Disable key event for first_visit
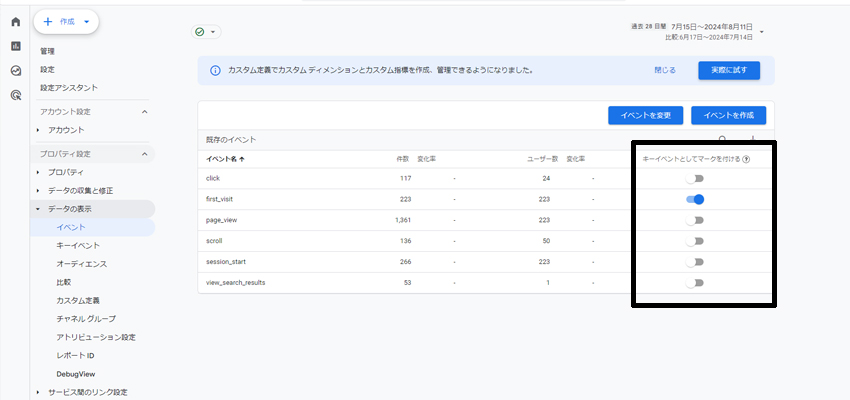 pos(694,199)
